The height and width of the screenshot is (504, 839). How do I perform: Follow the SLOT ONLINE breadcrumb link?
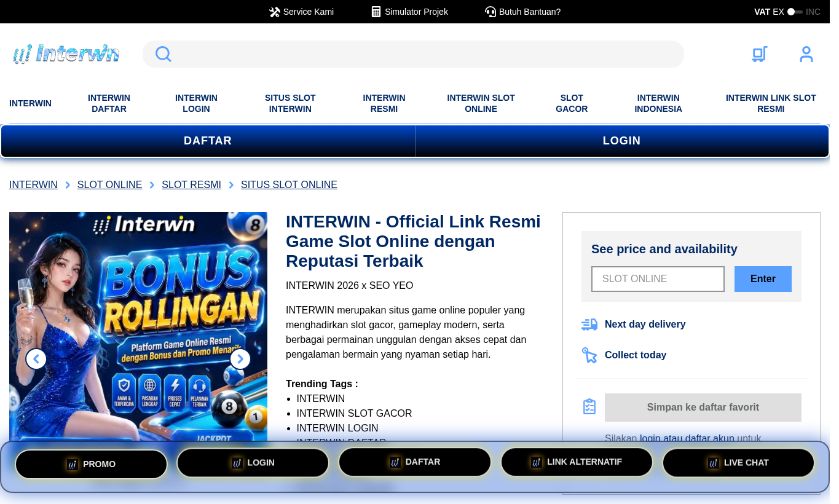click(109, 185)
